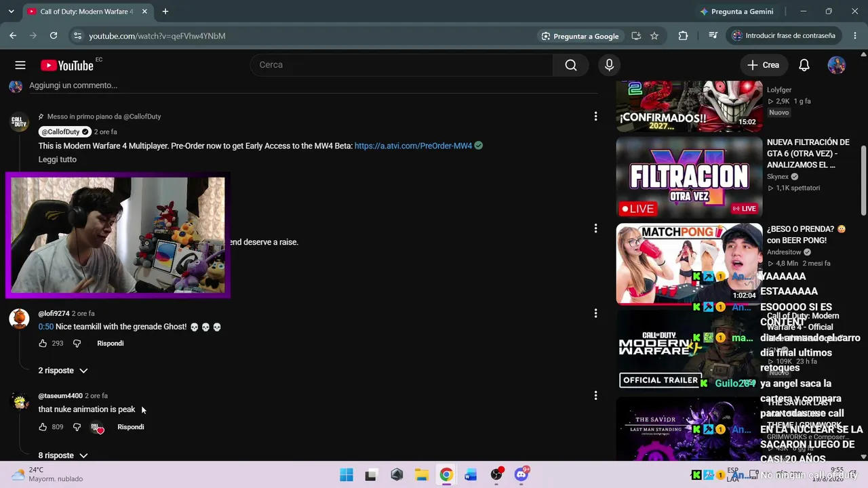Open the FILTRACION live video thumbnail
This screenshot has width=868, height=488.
[689, 178]
